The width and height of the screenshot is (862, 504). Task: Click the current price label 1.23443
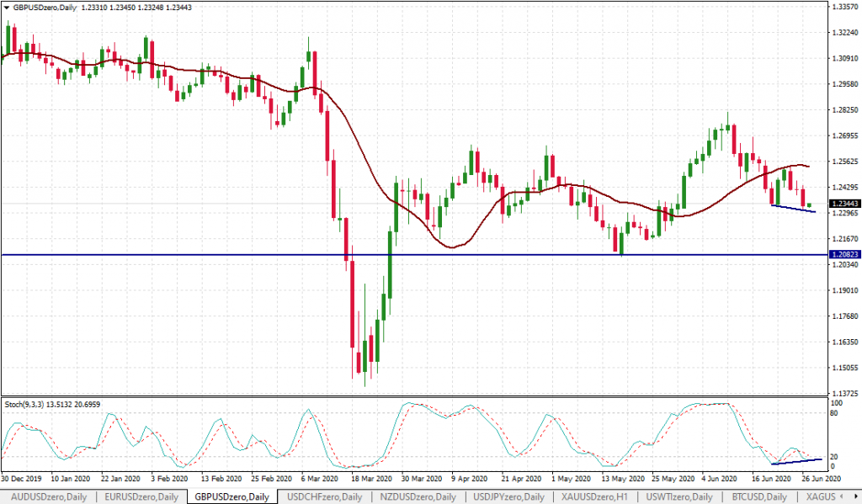coord(843,204)
